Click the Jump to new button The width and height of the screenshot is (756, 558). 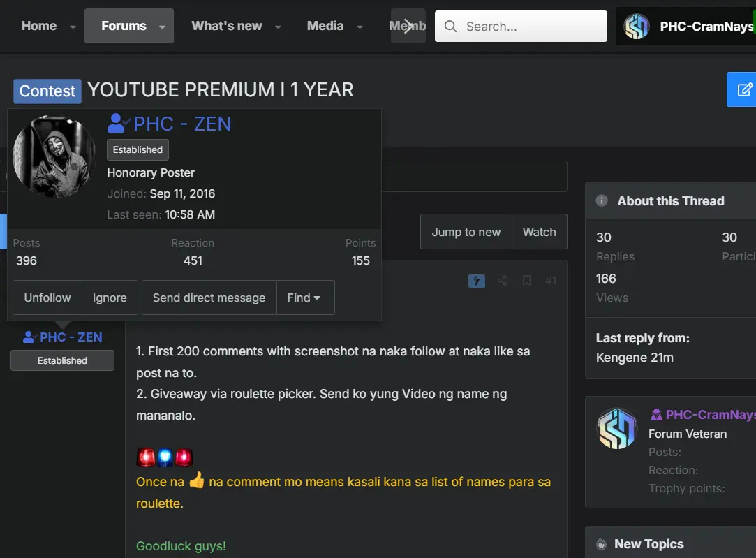coord(466,232)
